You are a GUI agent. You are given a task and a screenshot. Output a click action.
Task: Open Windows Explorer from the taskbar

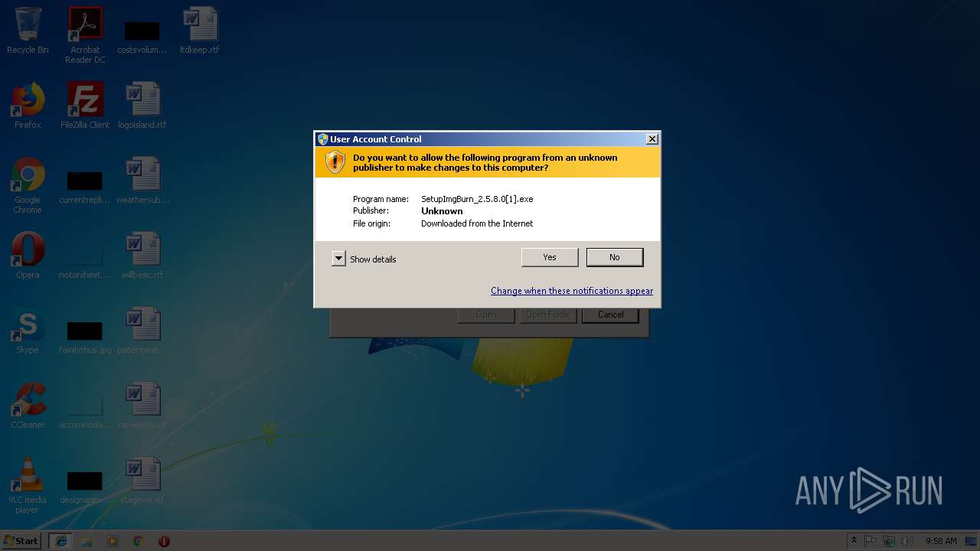tap(87, 541)
